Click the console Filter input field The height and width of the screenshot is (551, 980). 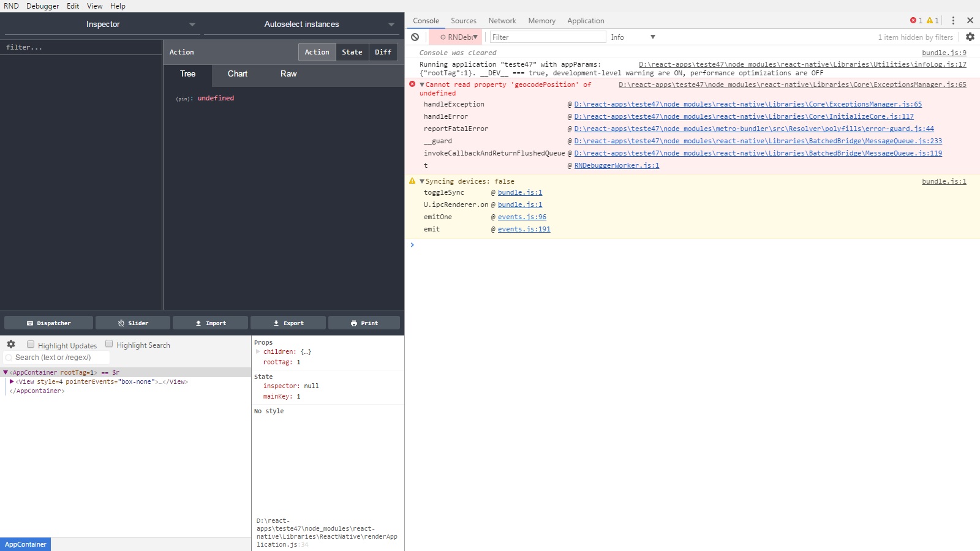pos(548,37)
